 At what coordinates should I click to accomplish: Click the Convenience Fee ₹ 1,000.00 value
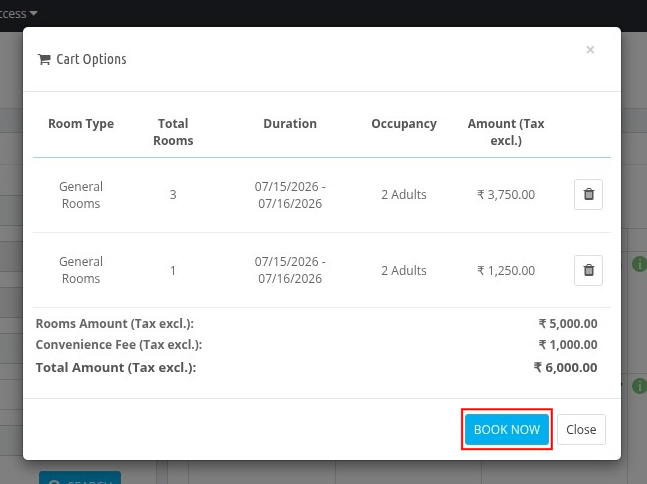(568, 345)
